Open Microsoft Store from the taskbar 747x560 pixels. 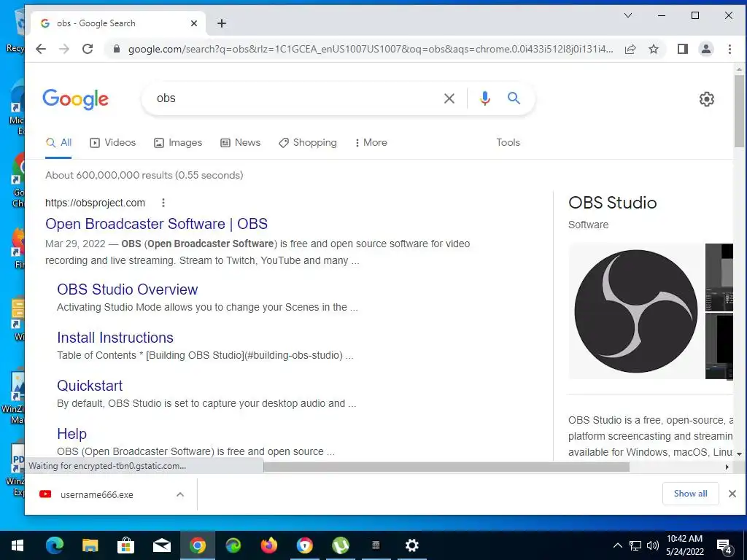pyautogui.click(x=125, y=545)
